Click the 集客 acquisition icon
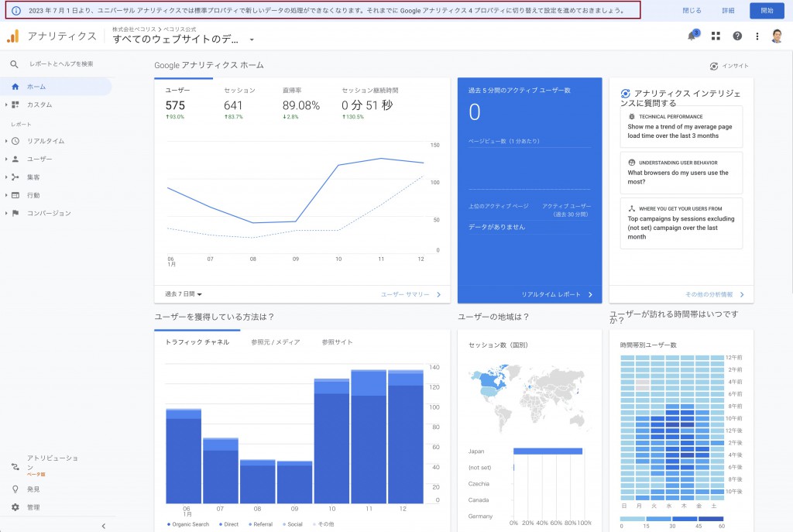 pyautogui.click(x=15, y=177)
